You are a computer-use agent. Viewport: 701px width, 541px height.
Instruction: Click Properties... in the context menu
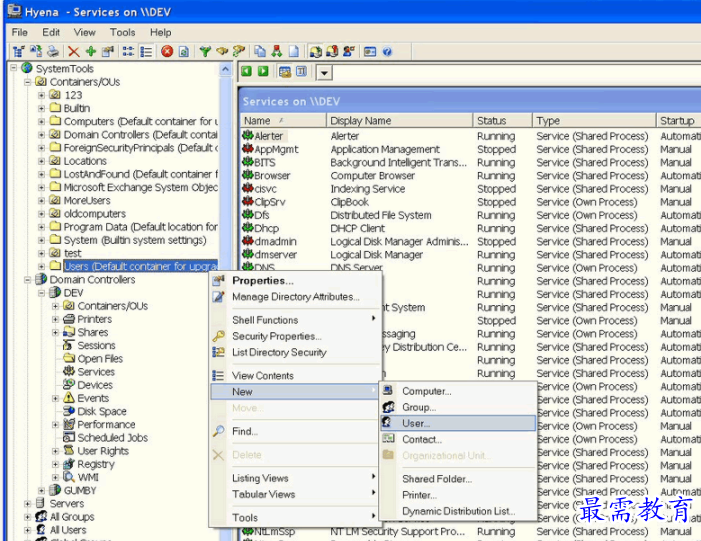262,281
